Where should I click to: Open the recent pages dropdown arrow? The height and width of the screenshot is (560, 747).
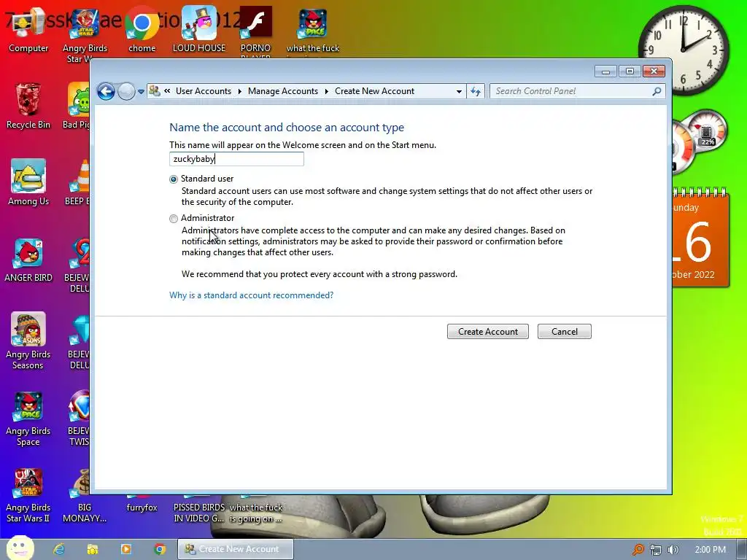click(x=141, y=91)
